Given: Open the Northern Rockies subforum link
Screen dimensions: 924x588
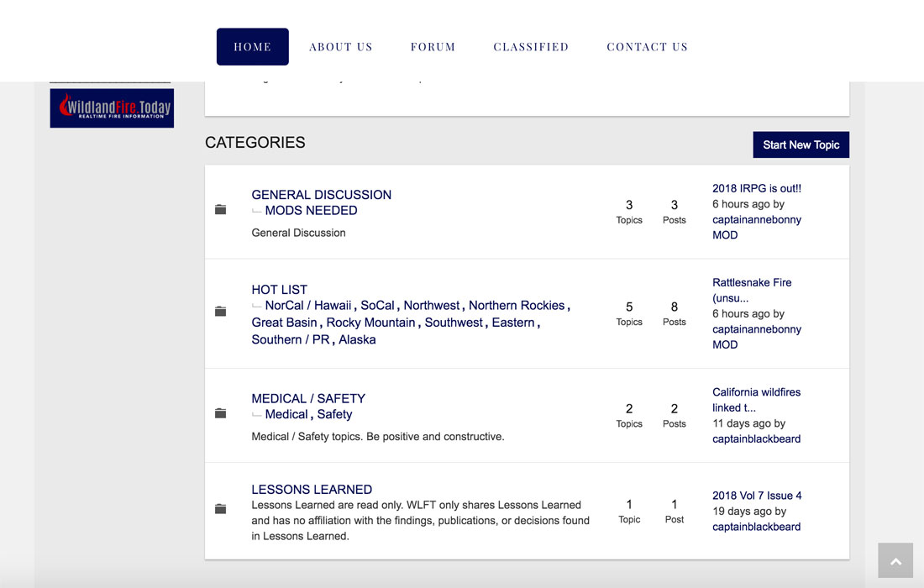Looking at the screenshot, I should [x=517, y=306].
